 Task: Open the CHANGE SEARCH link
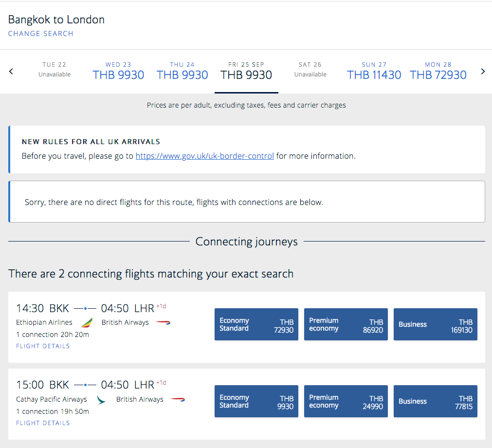(41, 34)
